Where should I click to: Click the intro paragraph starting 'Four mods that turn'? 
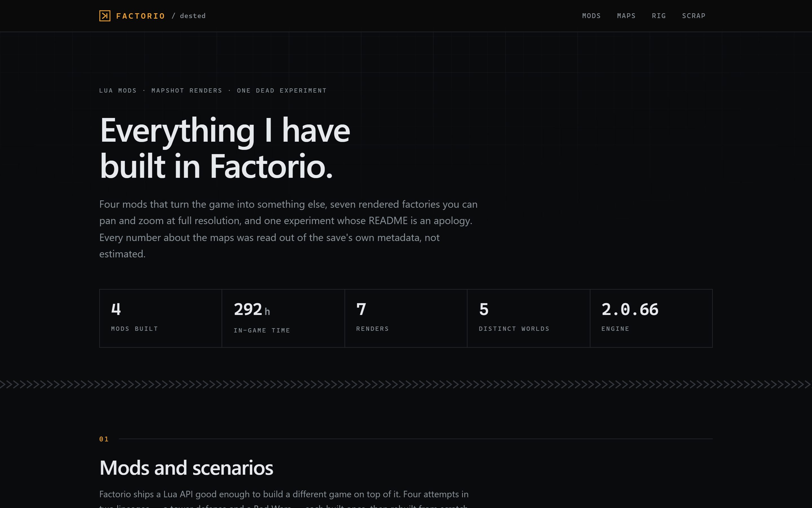[x=288, y=229]
